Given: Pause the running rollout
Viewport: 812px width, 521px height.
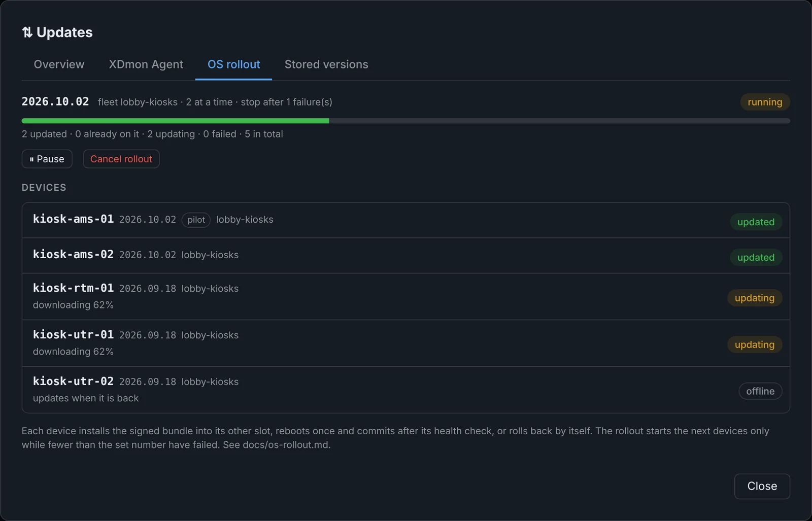Looking at the screenshot, I should point(47,159).
